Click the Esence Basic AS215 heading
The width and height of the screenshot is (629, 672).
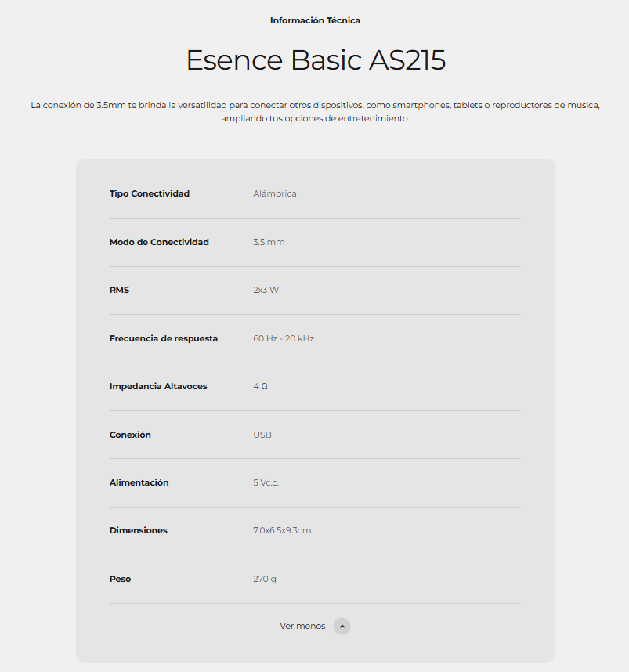(x=315, y=60)
